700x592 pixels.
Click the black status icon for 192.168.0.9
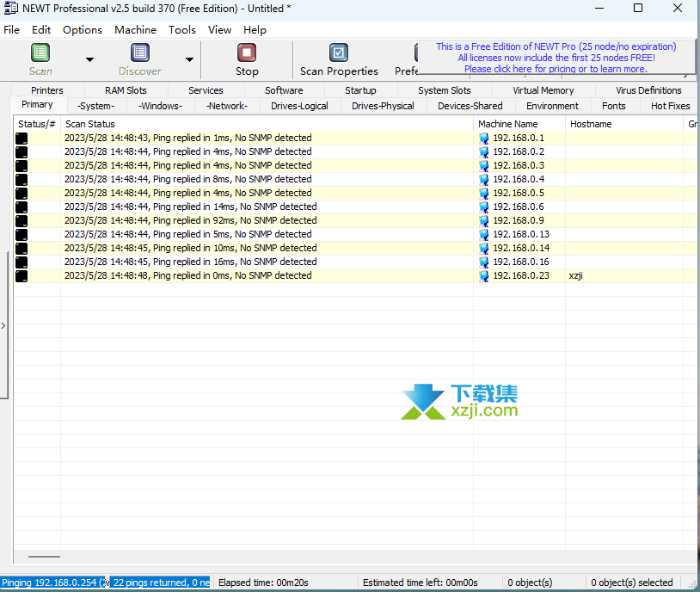21,221
